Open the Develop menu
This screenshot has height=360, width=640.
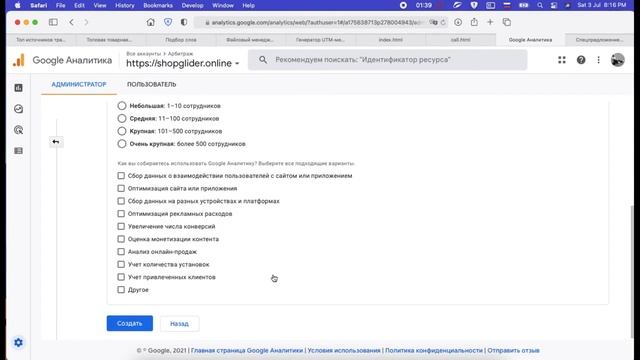point(192,5)
